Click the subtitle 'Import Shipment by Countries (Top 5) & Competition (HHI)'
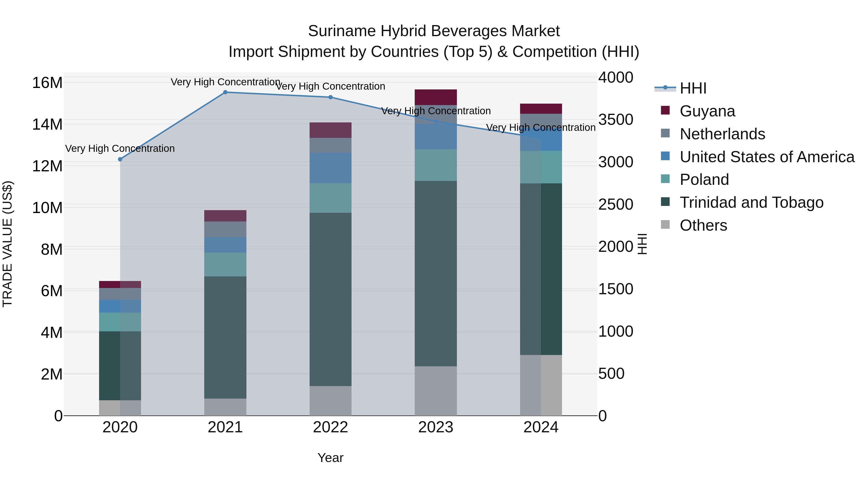This screenshot has width=868, height=488. (434, 52)
